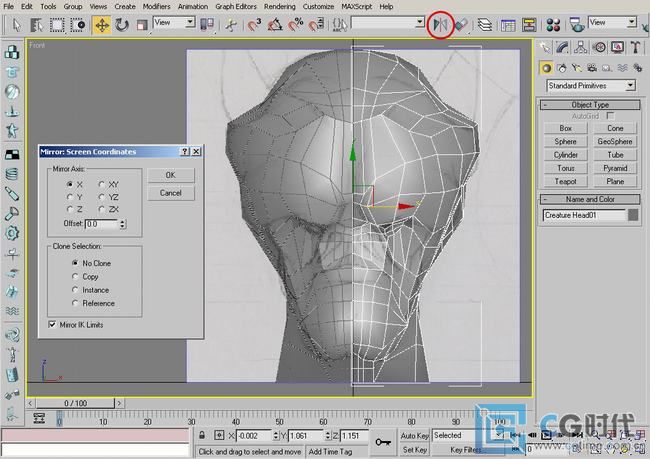
Task: Open the Rendering menu
Action: (x=279, y=7)
